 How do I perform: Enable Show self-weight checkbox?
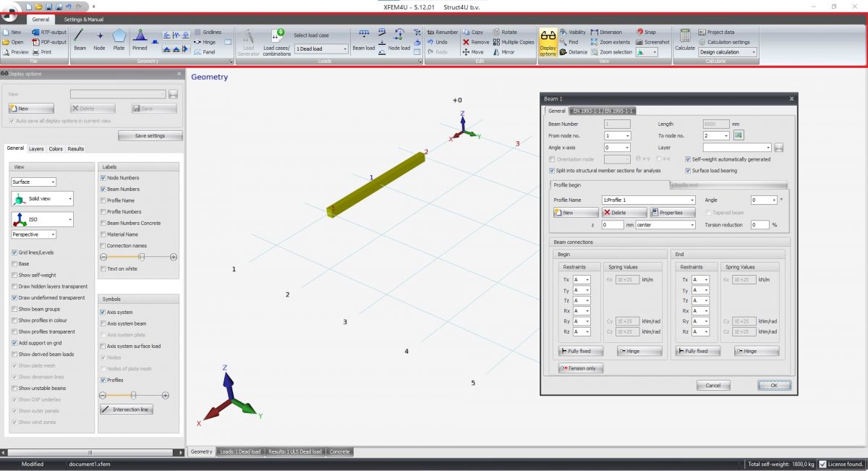tap(15, 275)
